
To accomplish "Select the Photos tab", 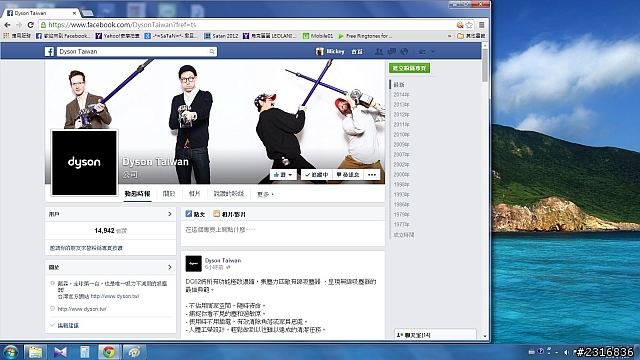I will click(x=194, y=194).
